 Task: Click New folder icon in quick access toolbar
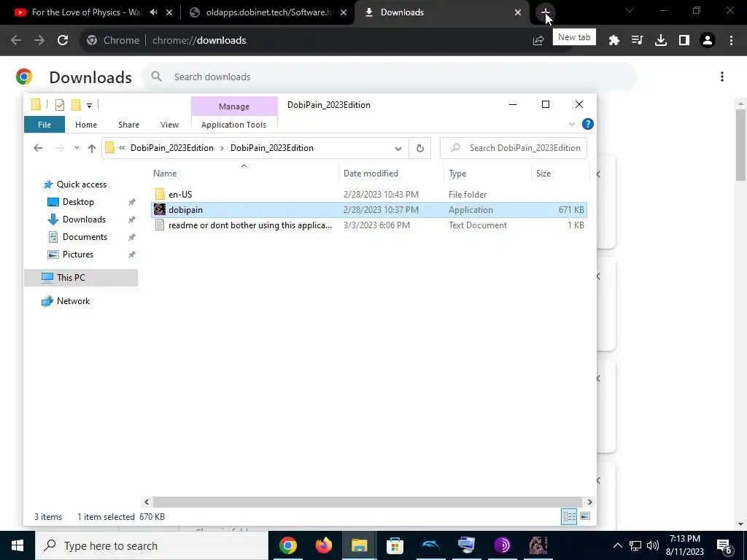(x=76, y=105)
